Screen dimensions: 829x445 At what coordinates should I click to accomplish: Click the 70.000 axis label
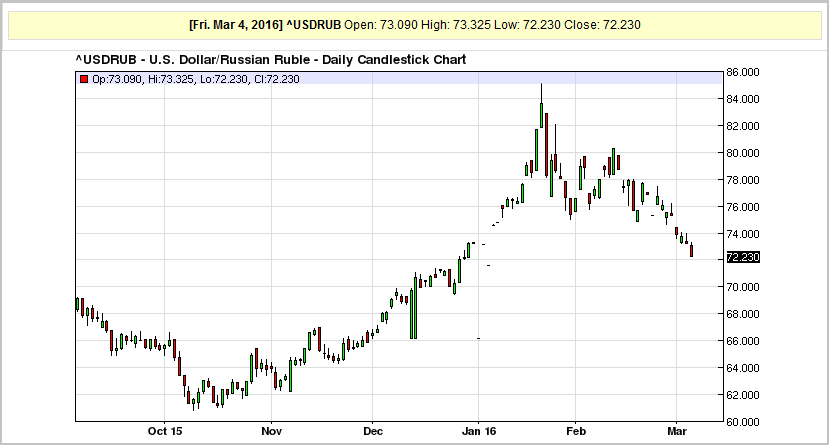(x=743, y=288)
